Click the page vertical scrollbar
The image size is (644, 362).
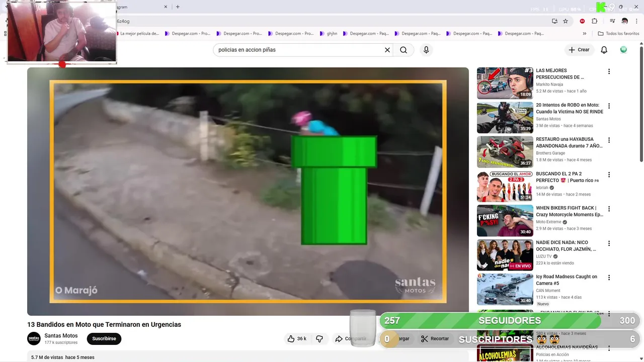[x=641, y=105]
